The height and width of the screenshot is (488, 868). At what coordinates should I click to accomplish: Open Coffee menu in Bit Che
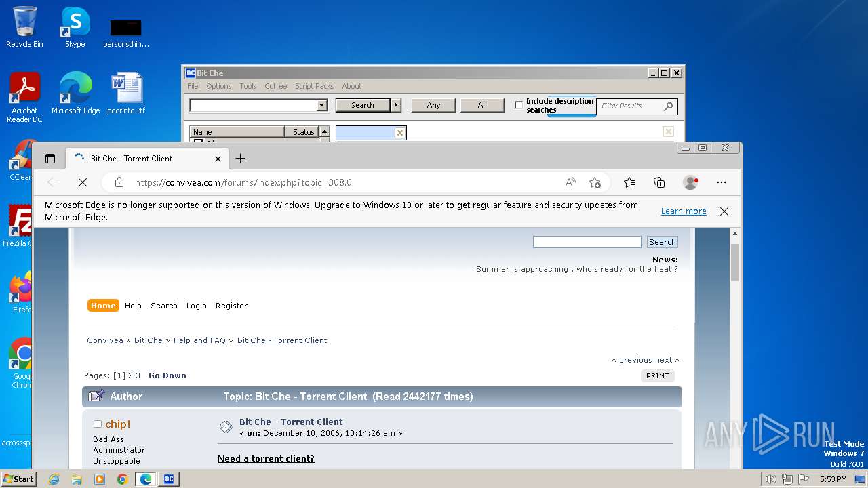click(276, 86)
